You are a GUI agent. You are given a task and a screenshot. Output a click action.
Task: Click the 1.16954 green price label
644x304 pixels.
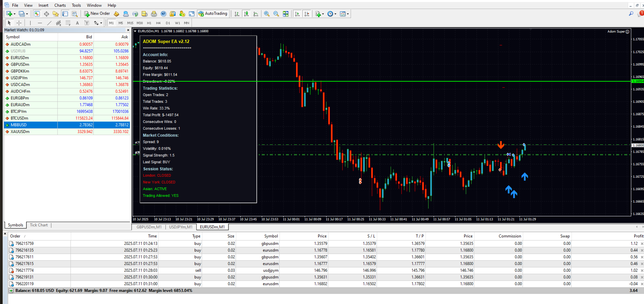point(638,81)
